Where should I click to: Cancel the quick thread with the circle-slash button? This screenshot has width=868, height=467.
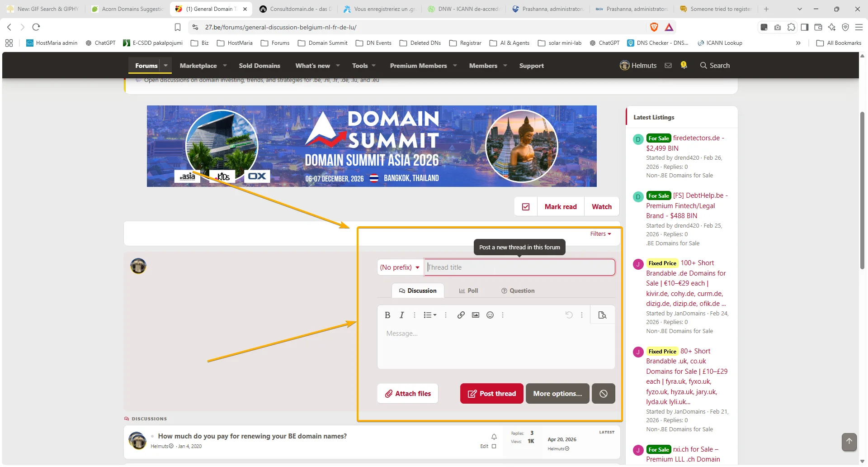point(604,394)
